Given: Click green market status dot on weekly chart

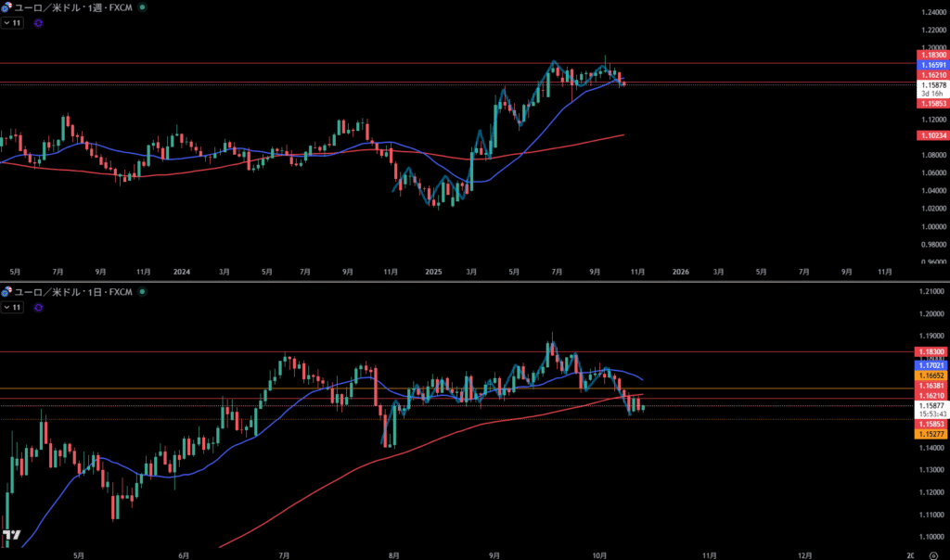Looking at the screenshot, I should pyautogui.click(x=142, y=8).
